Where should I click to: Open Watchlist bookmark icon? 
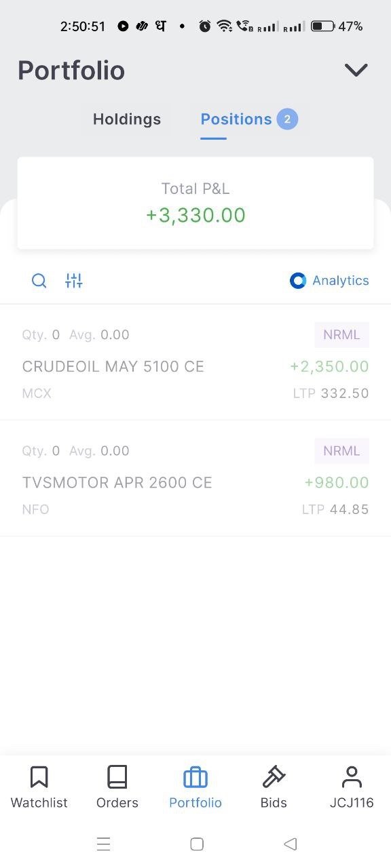click(39, 777)
